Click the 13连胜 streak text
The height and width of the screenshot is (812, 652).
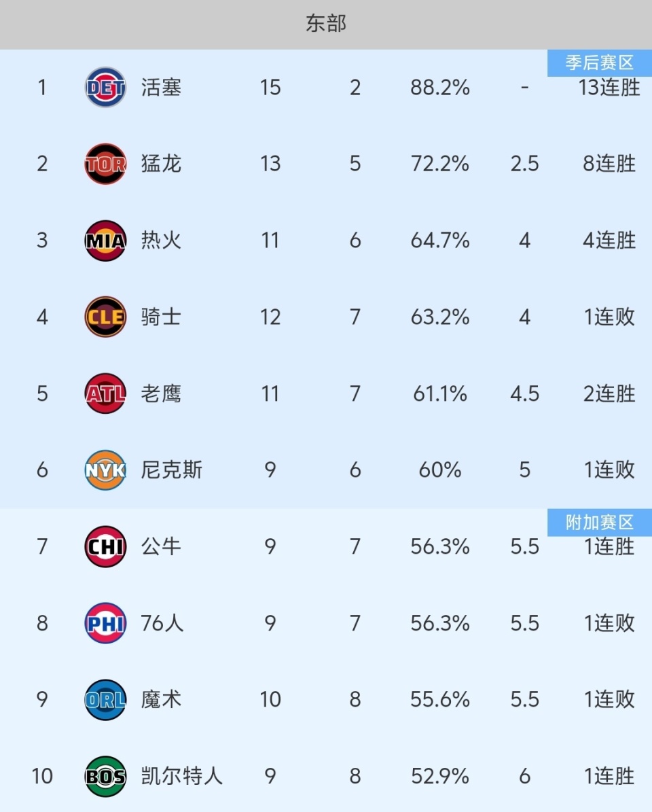click(x=610, y=88)
